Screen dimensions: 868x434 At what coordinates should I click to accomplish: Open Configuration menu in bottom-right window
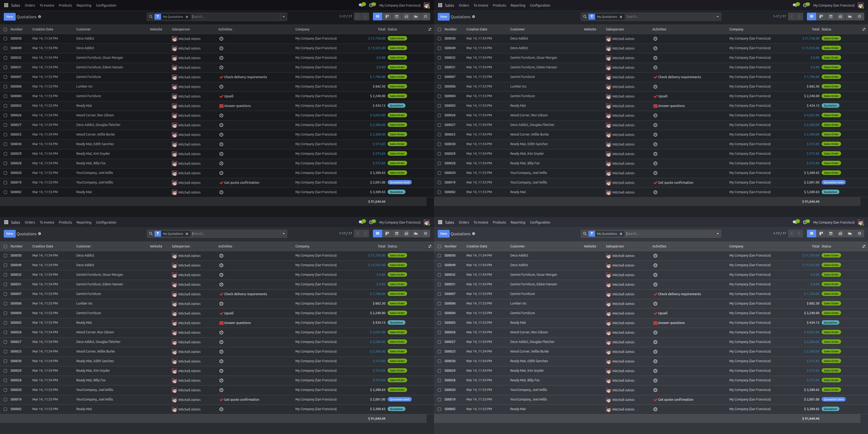point(540,222)
